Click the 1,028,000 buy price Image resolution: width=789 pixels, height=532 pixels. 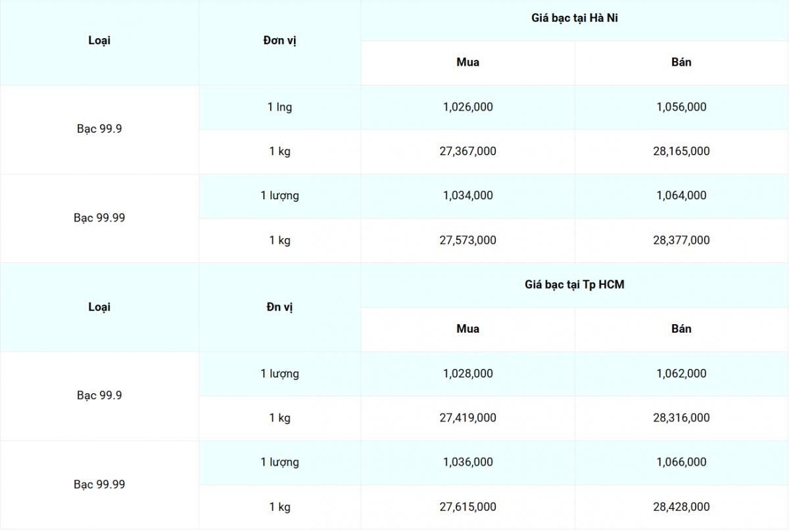(467, 374)
